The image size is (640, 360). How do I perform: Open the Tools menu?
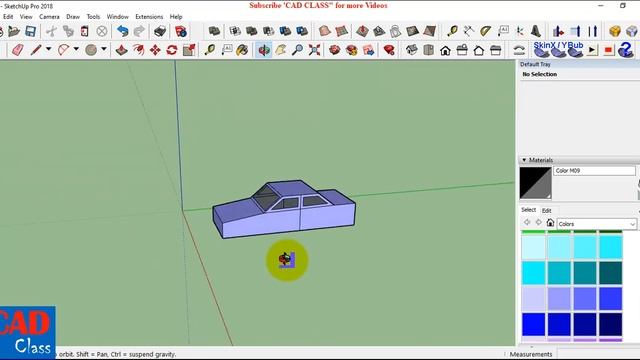[x=93, y=17]
